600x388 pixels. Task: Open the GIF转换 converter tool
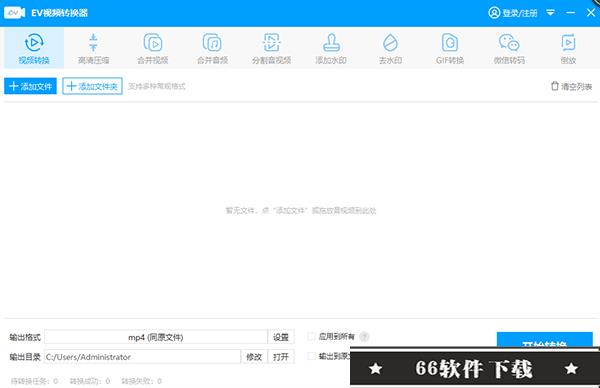tap(450, 48)
